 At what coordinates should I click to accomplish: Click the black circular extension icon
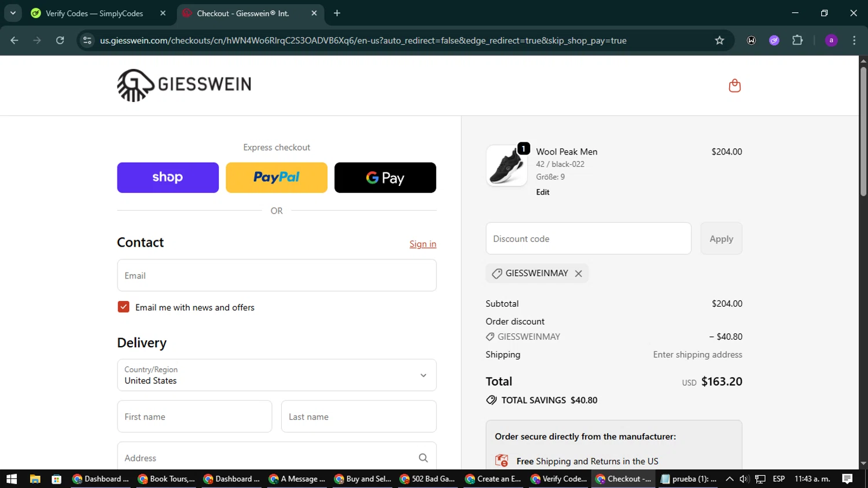click(x=751, y=41)
